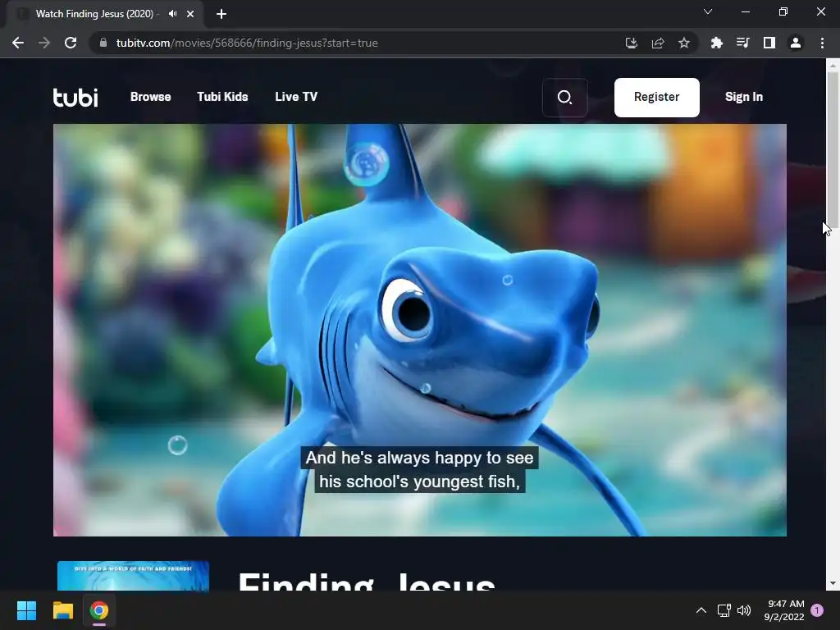This screenshot has height=630, width=840.
Task: Click the Register button
Action: click(x=657, y=98)
